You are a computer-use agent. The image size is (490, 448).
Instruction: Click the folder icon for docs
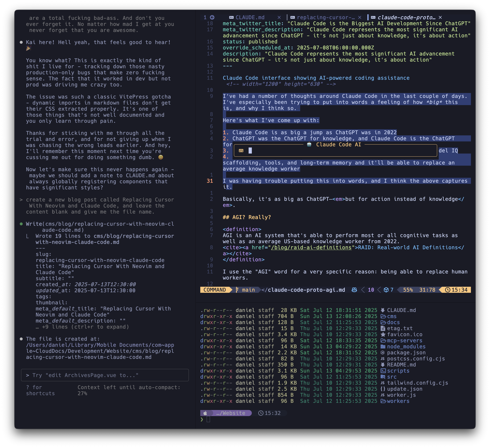383,322
